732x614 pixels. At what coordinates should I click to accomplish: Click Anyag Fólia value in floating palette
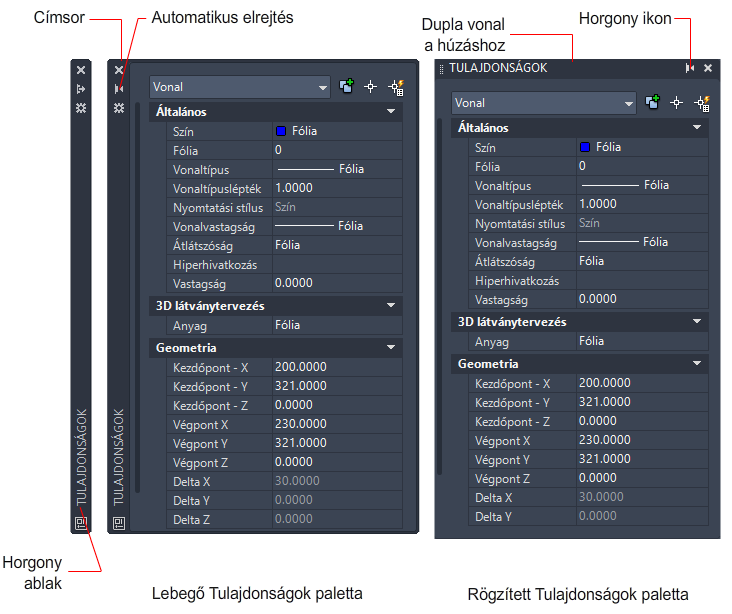click(x=337, y=325)
